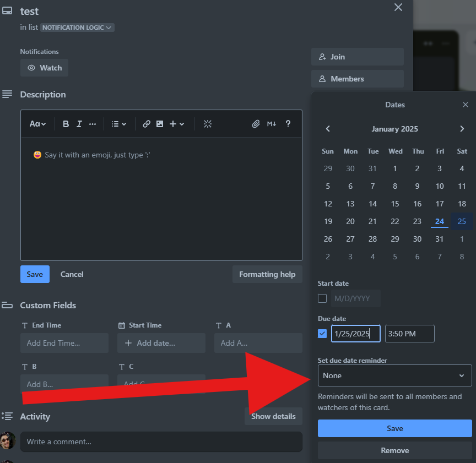Click the Custom Fields heading
Viewport: 476px width, 463px height.
tap(48, 305)
